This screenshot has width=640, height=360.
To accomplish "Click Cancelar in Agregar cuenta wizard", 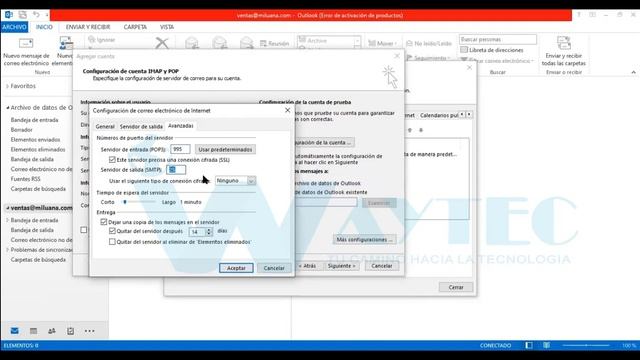I will (x=382, y=266).
